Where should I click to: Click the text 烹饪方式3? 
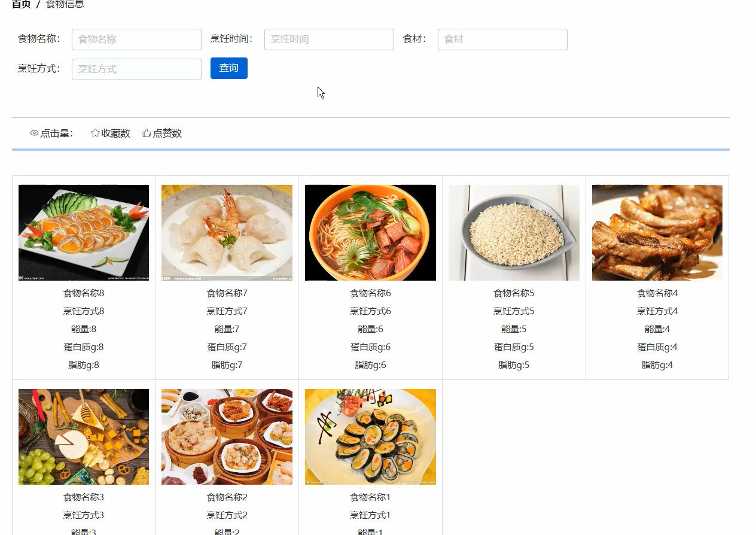tap(84, 515)
